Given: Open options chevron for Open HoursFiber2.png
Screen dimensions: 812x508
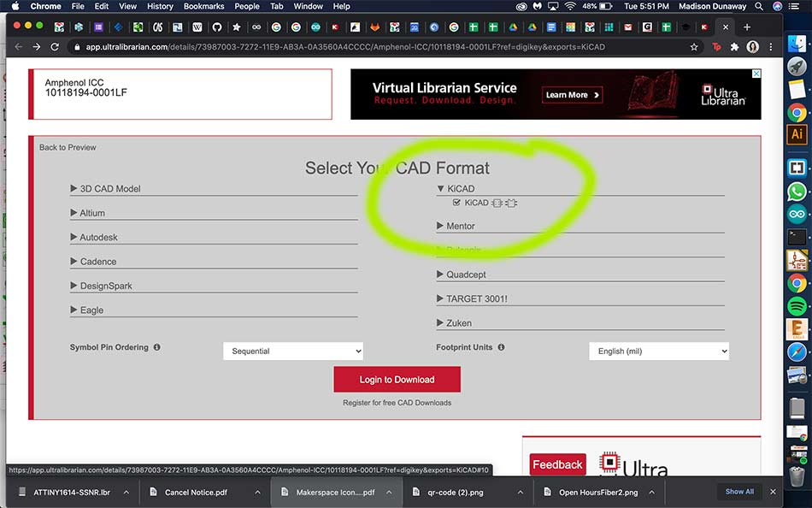Looking at the screenshot, I should pyautogui.click(x=651, y=493).
